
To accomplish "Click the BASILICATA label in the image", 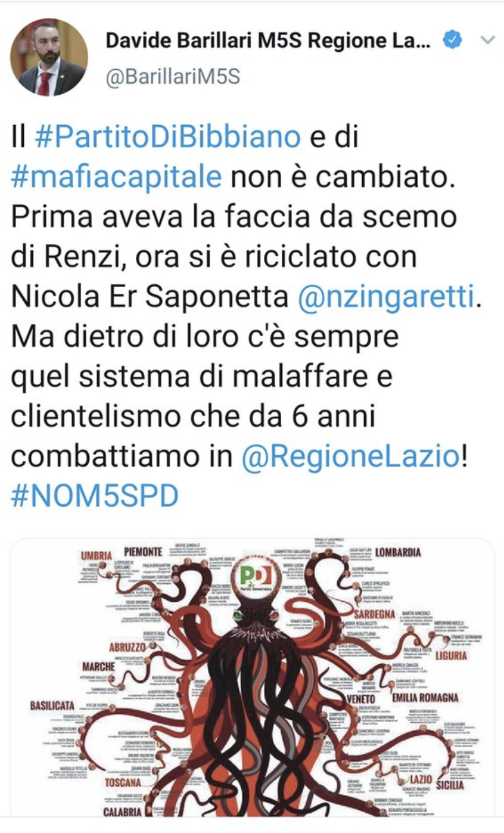I will [x=52, y=705].
